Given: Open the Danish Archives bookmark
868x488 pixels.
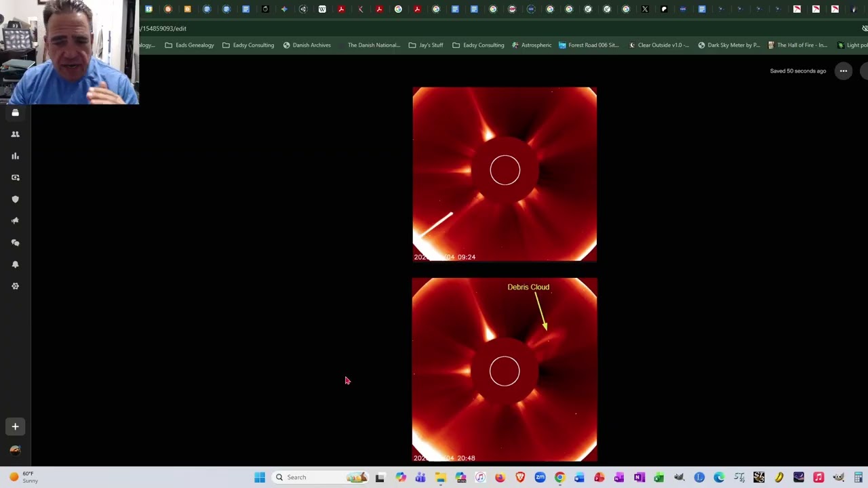Looking at the screenshot, I should [x=307, y=45].
